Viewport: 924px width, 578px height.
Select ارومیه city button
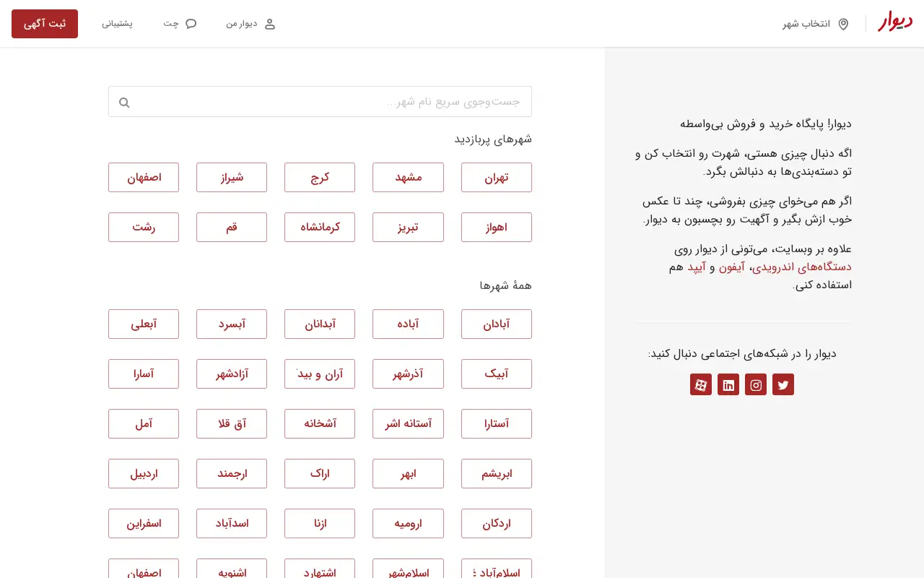[408, 523]
